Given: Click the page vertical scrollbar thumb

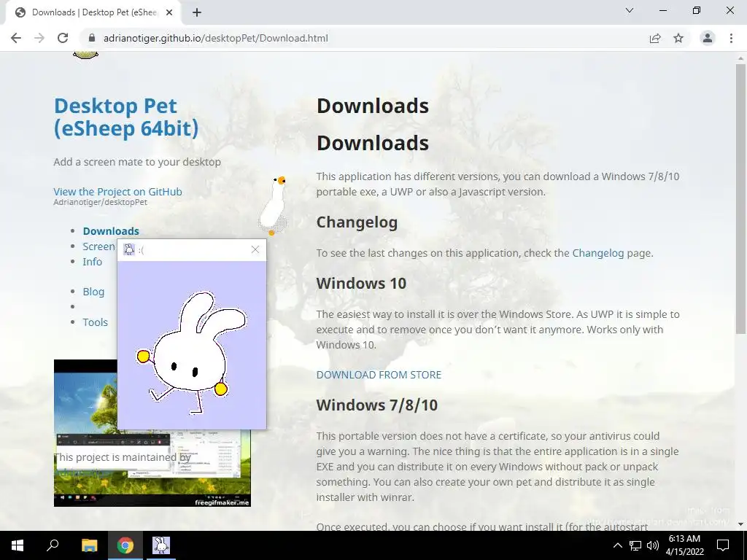Looking at the screenshot, I should click(740, 198).
